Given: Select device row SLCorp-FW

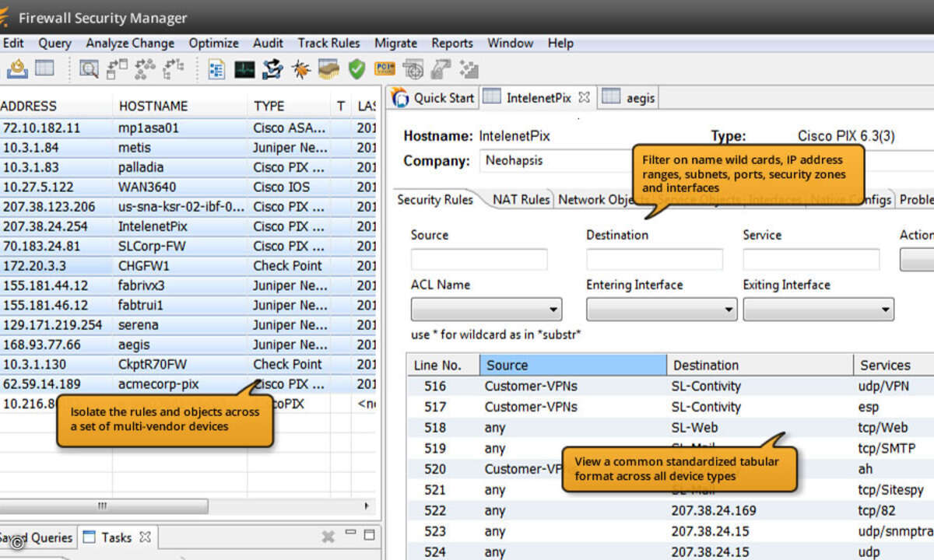Looking at the screenshot, I should click(x=188, y=246).
